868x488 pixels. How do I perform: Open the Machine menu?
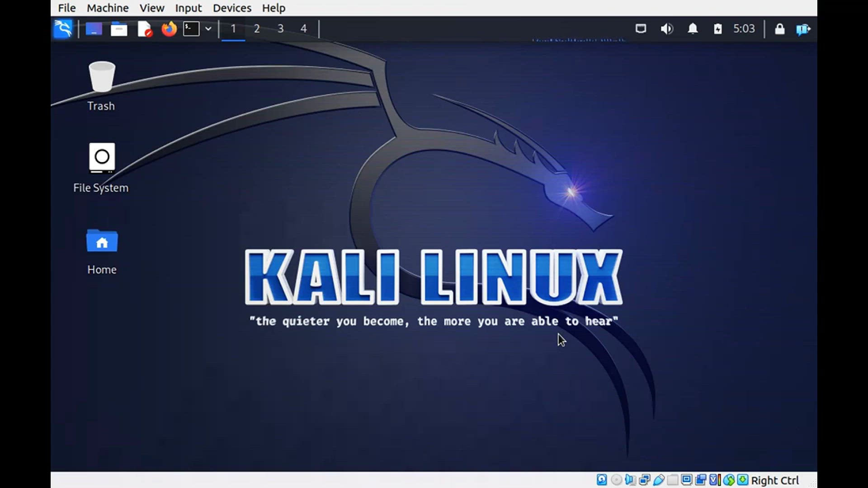(x=108, y=8)
